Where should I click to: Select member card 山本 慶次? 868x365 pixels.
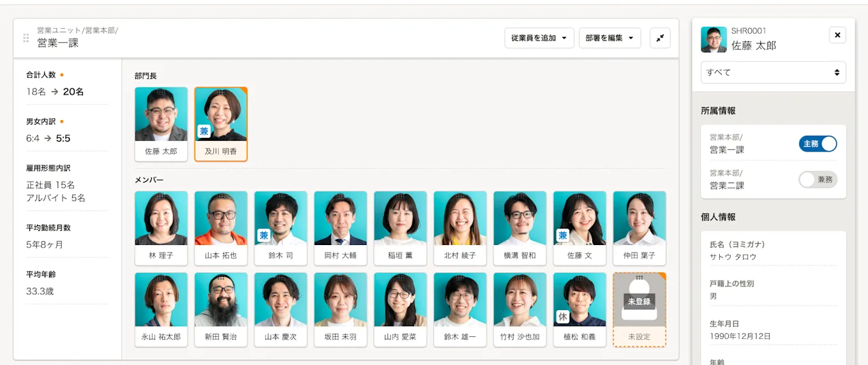[281, 309]
